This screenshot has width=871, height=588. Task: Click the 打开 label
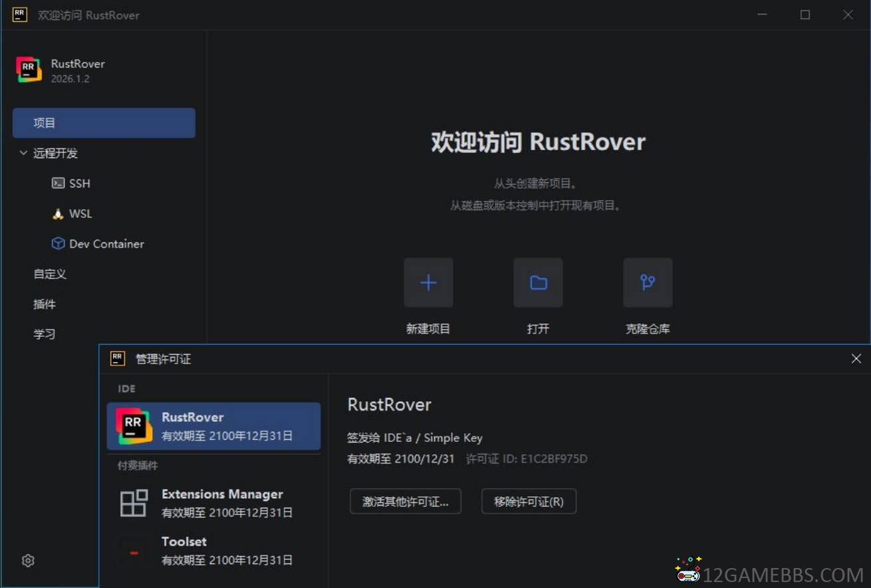tap(538, 328)
